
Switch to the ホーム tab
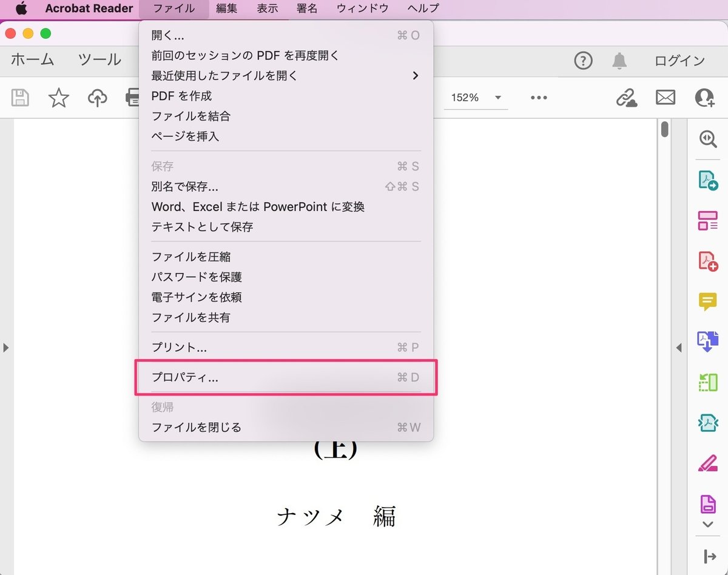pyautogui.click(x=33, y=60)
